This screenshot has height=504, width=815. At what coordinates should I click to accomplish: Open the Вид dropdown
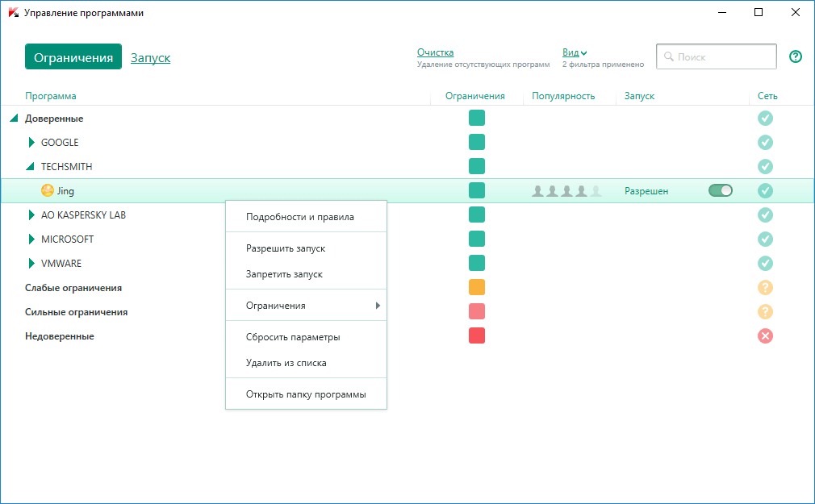pos(572,52)
